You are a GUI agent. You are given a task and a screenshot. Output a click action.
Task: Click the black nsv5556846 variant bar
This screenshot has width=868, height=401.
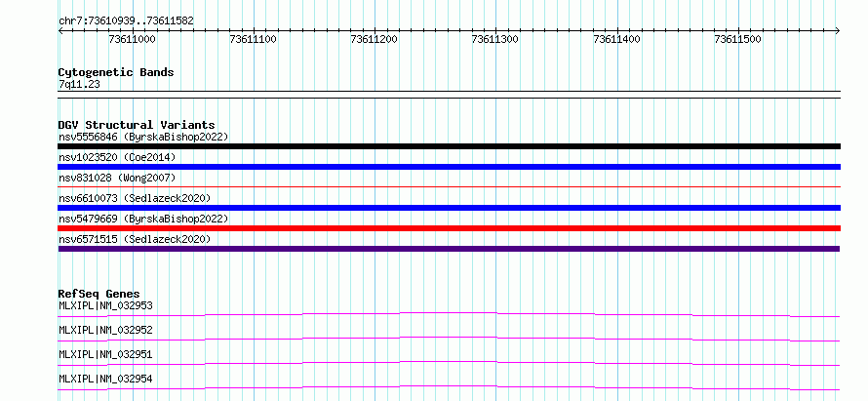[449, 146]
